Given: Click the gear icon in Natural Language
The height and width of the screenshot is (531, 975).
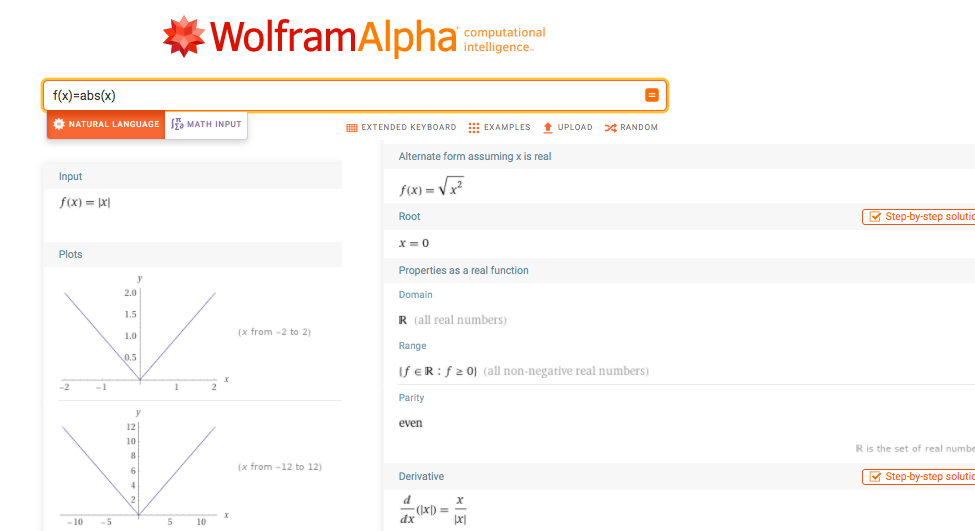Looking at the screenshot, I should point(59,124).
